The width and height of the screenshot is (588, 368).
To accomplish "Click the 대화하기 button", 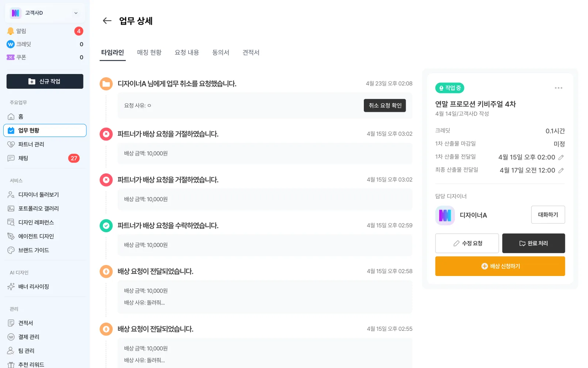I will click(x=548, y=215).
